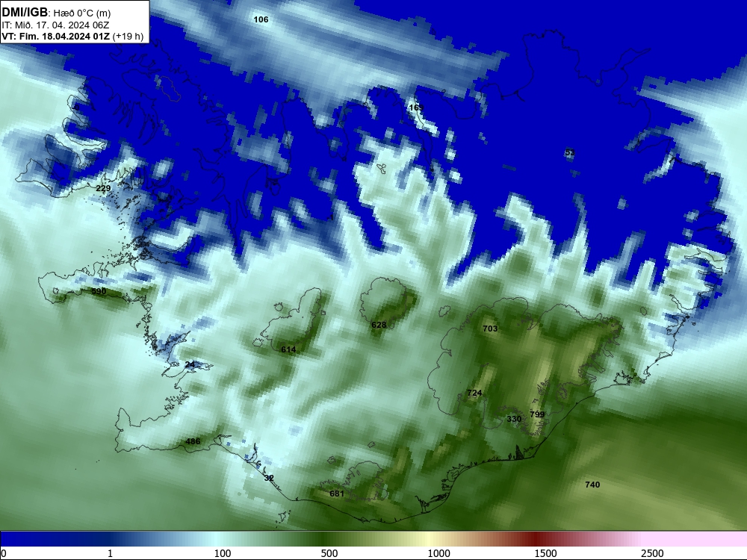Click the valid time line 'VT: Fim. 18.04.2024 01Z'

tap(56, 36)
